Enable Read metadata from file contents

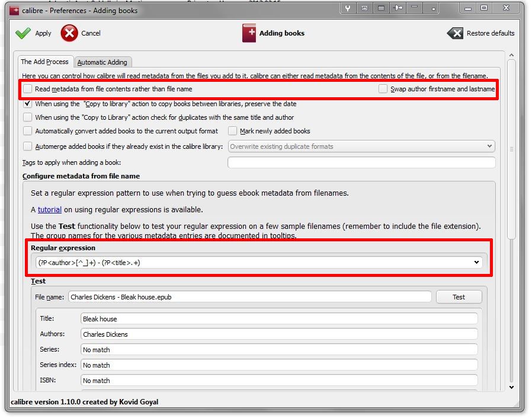(x=28, y=88)
